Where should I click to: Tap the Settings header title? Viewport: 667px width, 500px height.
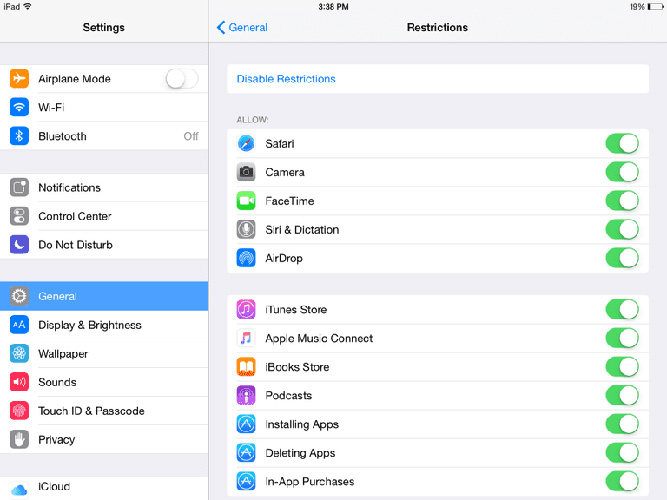pos(103,27)
